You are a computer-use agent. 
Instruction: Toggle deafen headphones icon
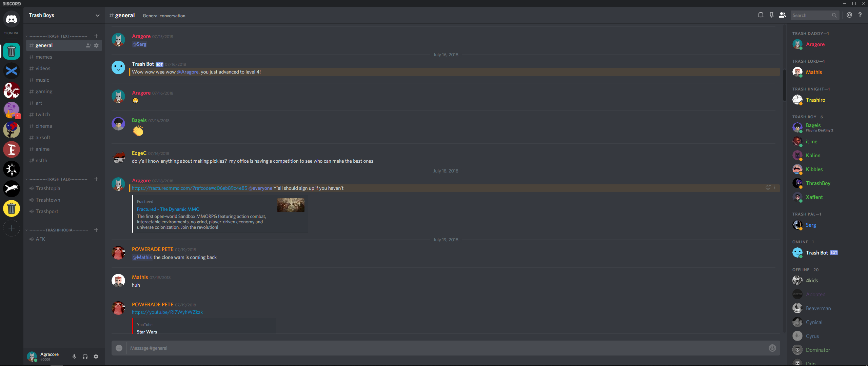(x=85, y=357)
